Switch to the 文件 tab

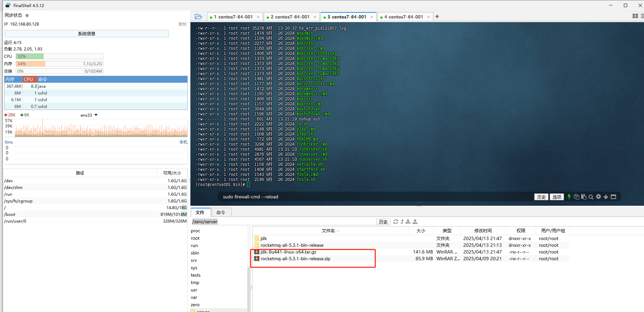(201, 212)
